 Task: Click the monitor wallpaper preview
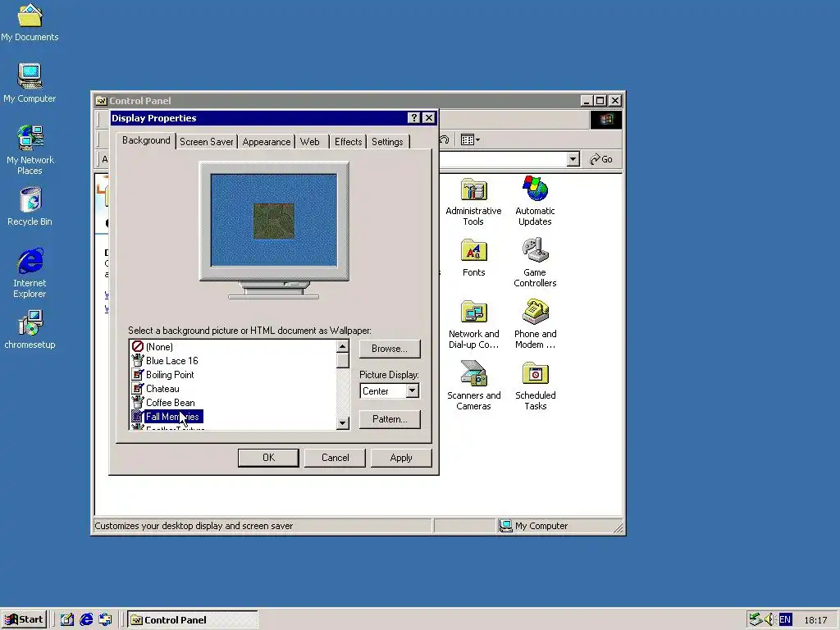(274, 220)
